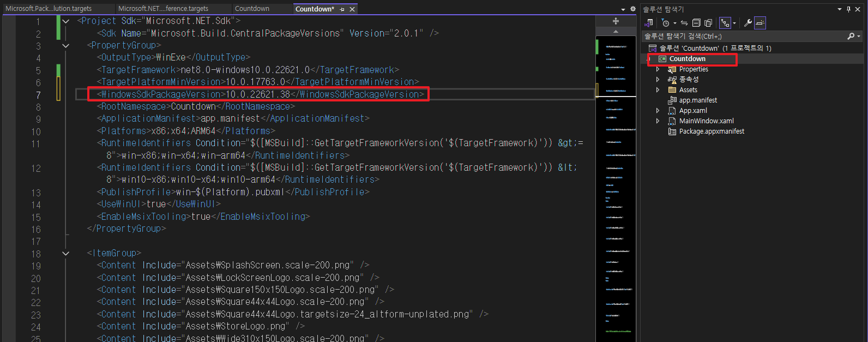Expand the MainWindow.xaml node
868x342 pixels.
pyautogui.click(x=658, y=121)
